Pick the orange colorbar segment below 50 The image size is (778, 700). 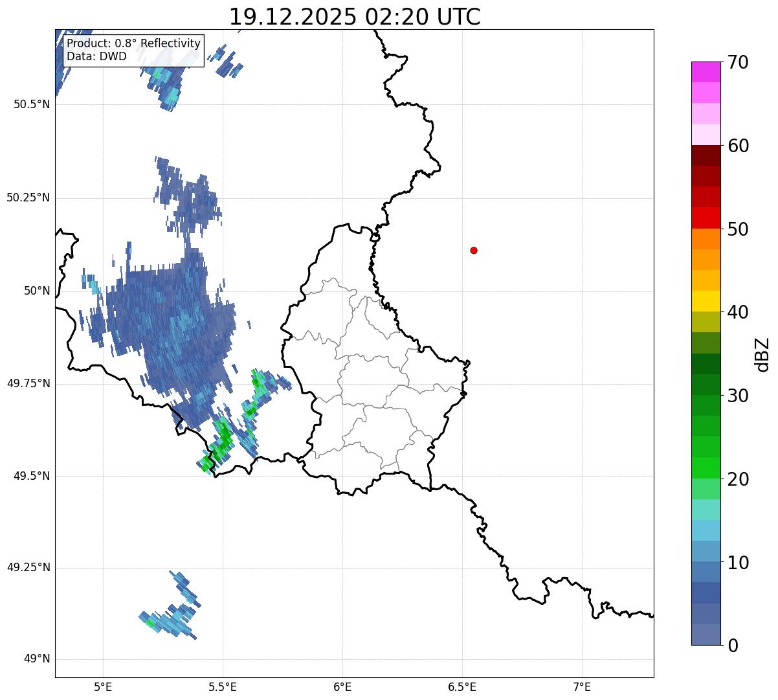(706, 239)
